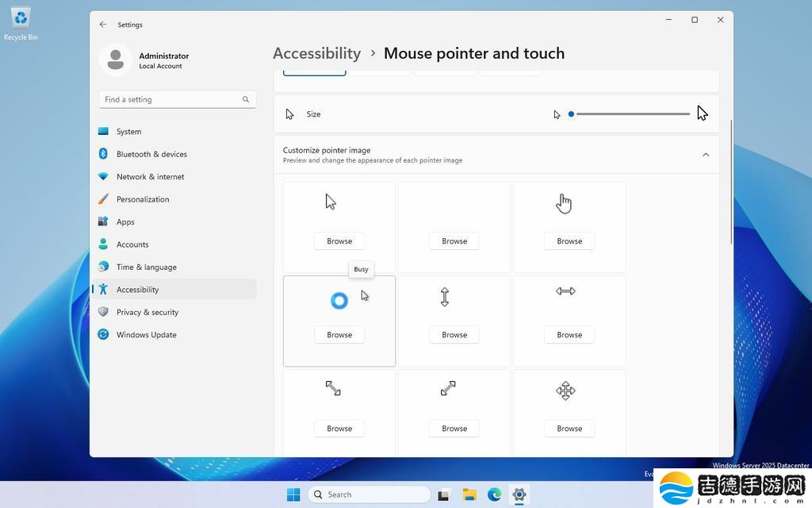
Task: Click the Settings gear in the taskbar
Action: [x=519, y=494]
